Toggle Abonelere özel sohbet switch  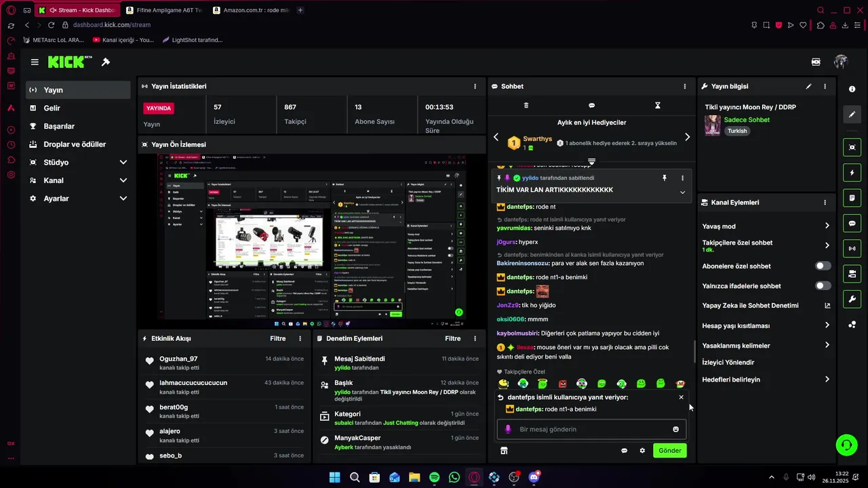coord(823,266)
